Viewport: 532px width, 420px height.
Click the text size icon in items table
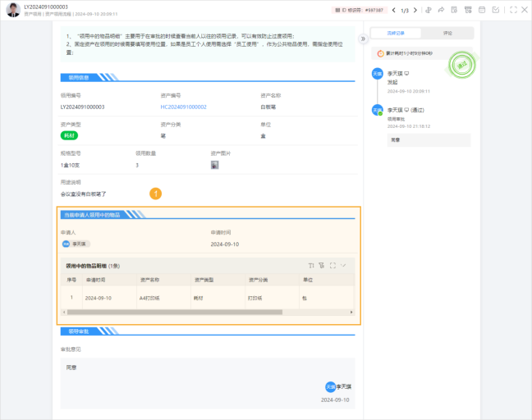point(311,265)
